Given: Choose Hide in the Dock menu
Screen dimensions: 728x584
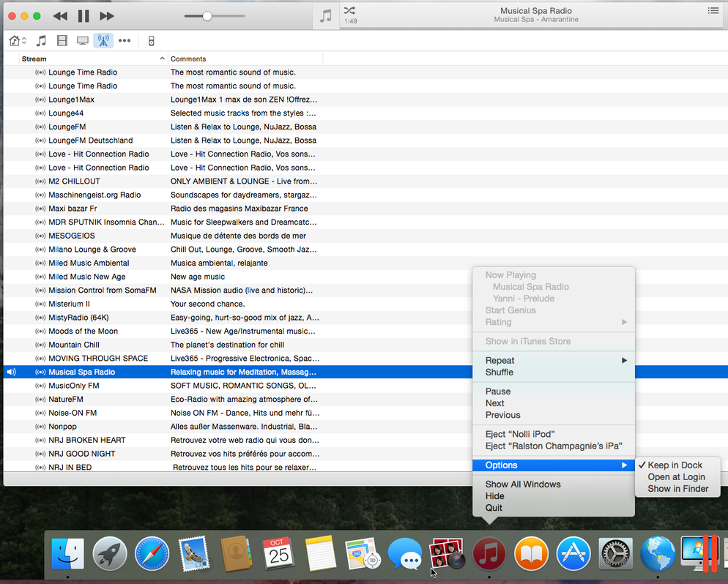Looking at the screenshot, I should tap(554, 496).
